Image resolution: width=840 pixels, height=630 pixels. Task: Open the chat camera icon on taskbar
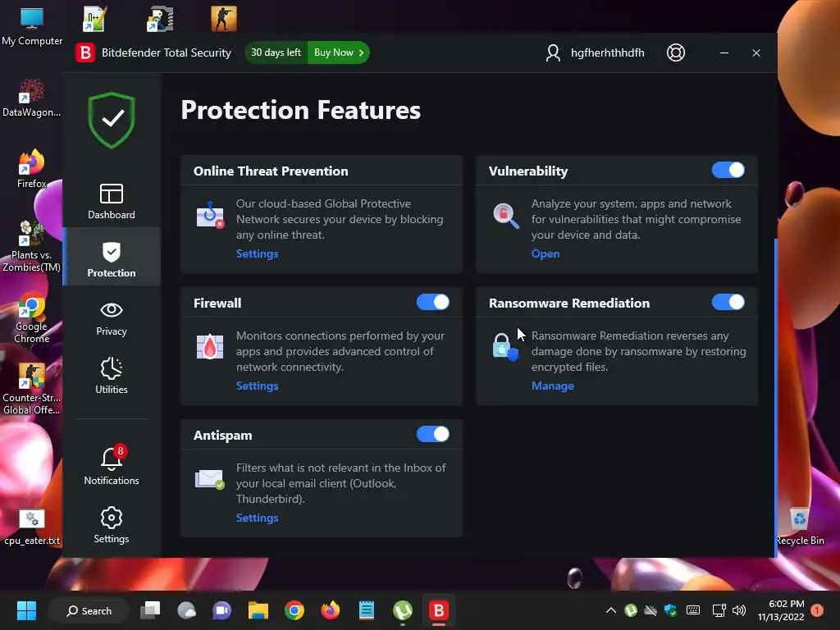(x=221, y=610)
